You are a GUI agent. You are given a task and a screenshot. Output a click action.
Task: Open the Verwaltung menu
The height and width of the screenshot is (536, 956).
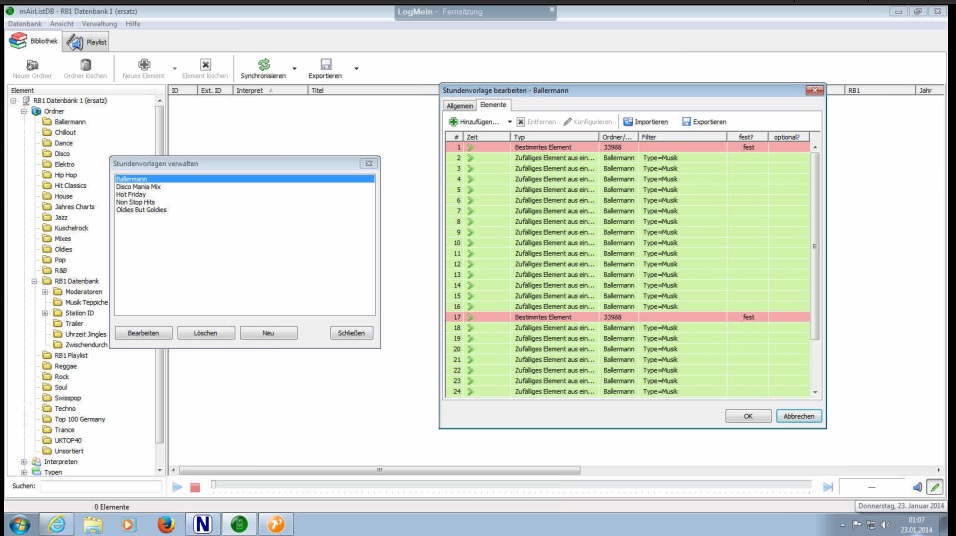[x=98, y=23]
